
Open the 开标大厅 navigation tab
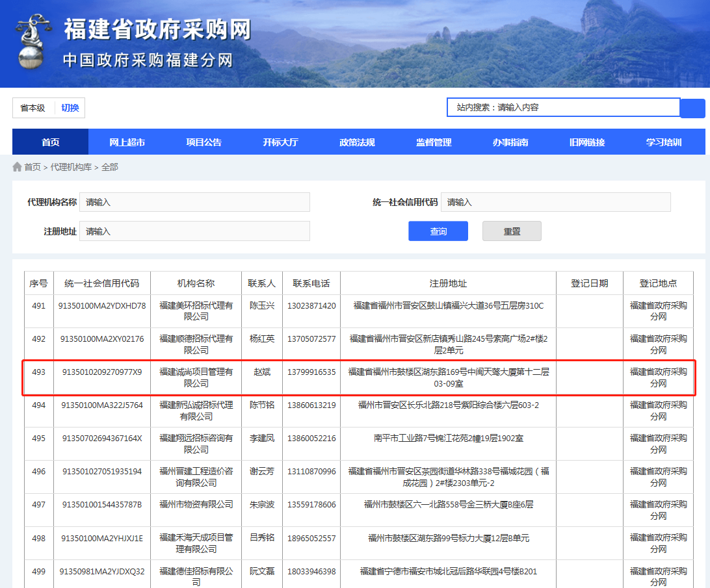pos(280,142)
